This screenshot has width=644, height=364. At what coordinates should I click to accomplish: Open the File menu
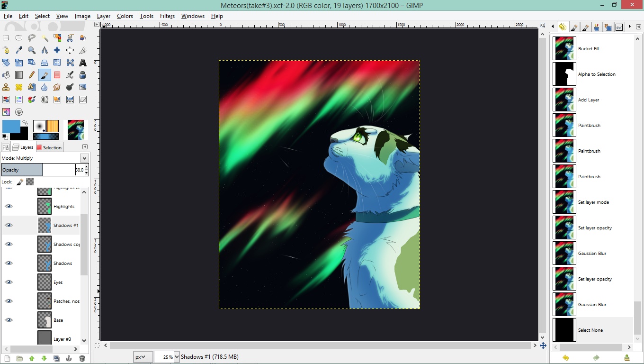pos(8,16)
